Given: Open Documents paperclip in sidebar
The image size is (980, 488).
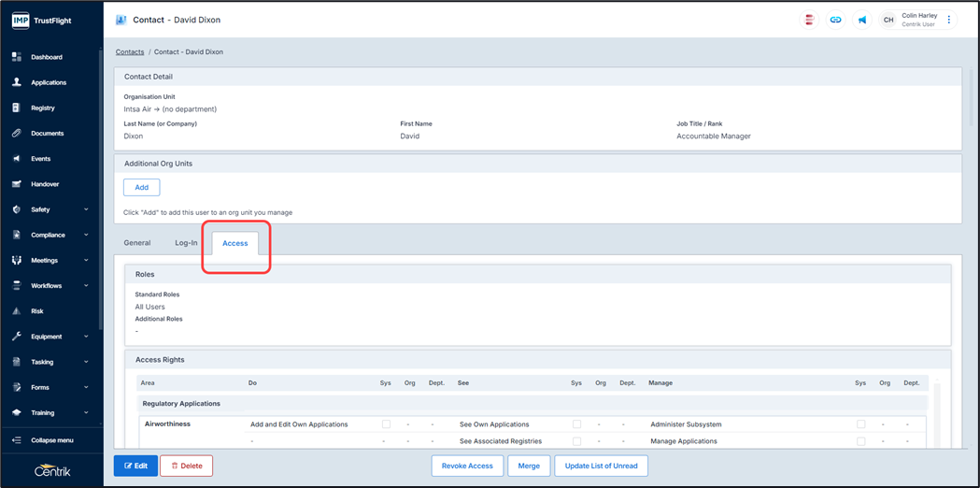Looking at the screenshot, I should pos(17,134).
